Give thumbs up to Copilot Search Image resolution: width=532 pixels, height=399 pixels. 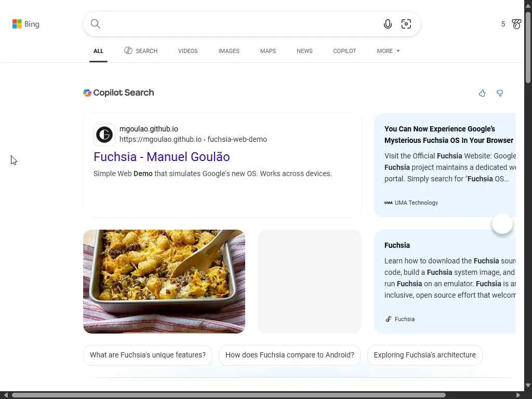[x=482, y=93]
